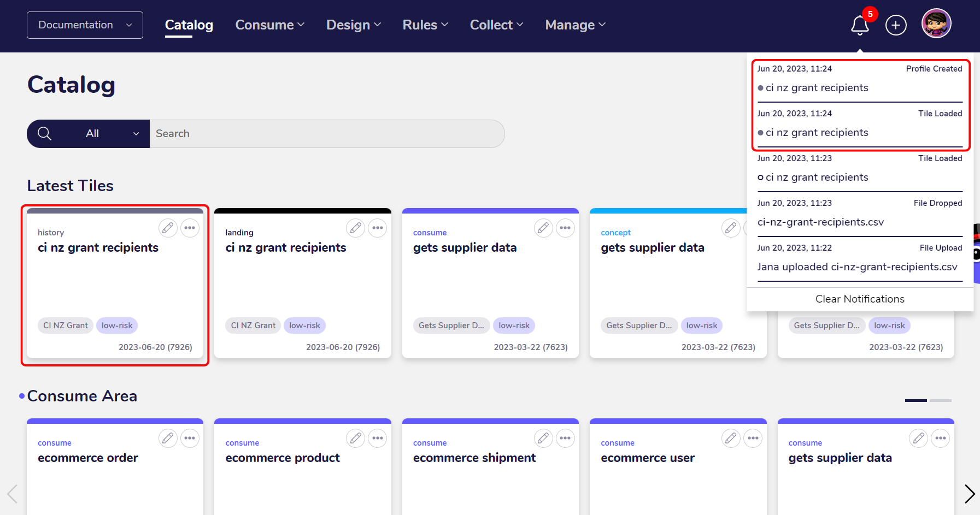980x515 pixels.
Task: Click low-risk tag on concept tile
Action: pyautogui.click(x=702, y=325)
